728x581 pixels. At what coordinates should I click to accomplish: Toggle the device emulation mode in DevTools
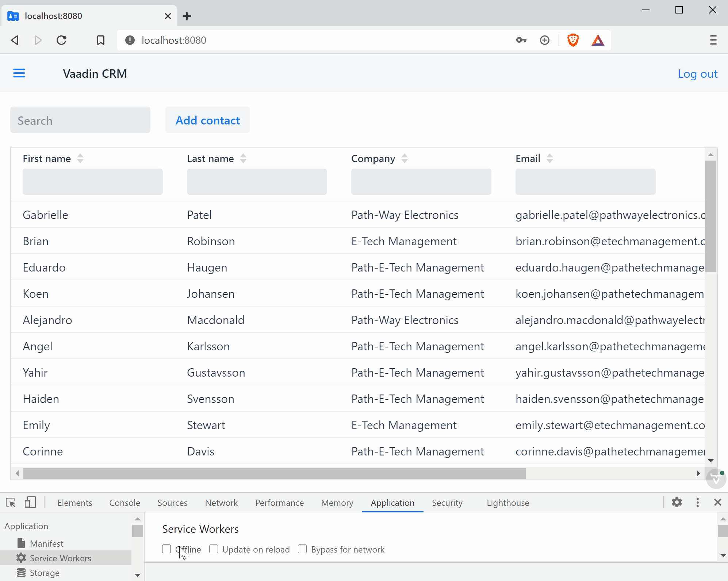point(30,503)
